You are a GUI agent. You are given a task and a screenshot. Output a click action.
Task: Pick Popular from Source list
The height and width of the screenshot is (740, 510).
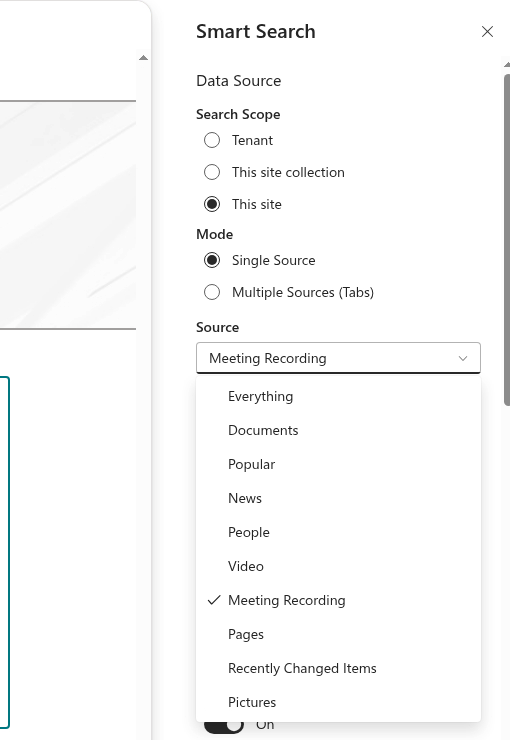click(338, 464)
